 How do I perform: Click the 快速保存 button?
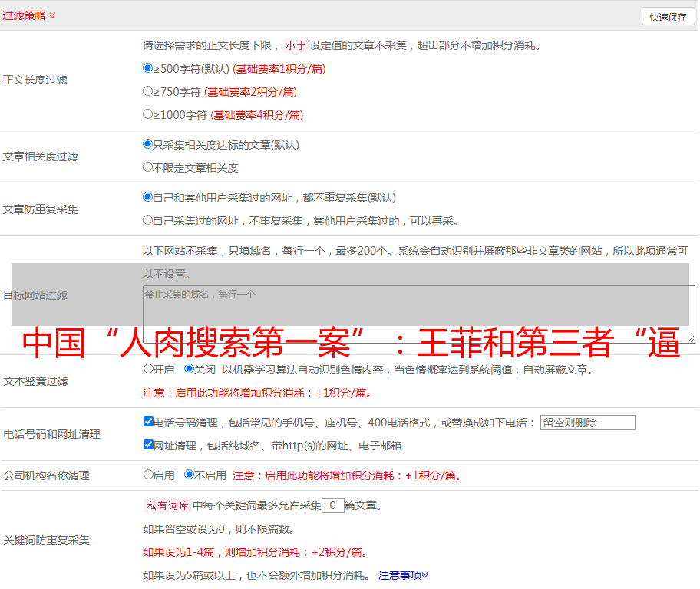668,17
